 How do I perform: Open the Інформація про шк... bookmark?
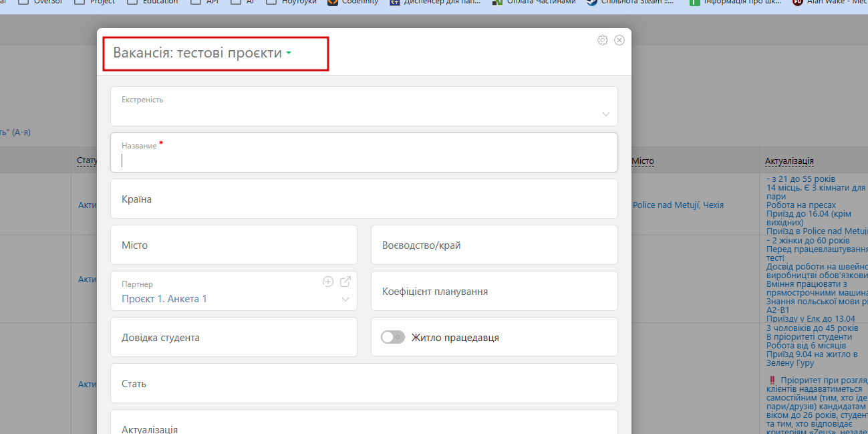coord(735,3)
